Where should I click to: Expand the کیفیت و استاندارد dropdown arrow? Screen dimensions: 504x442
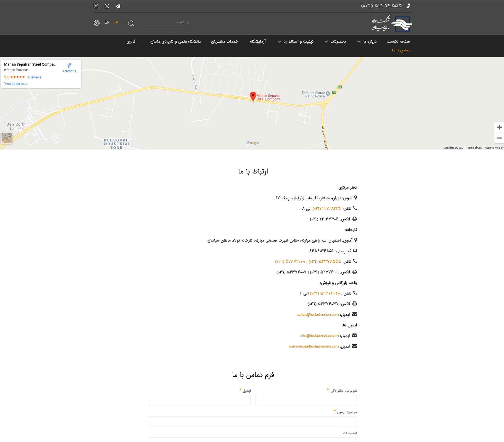280,42
